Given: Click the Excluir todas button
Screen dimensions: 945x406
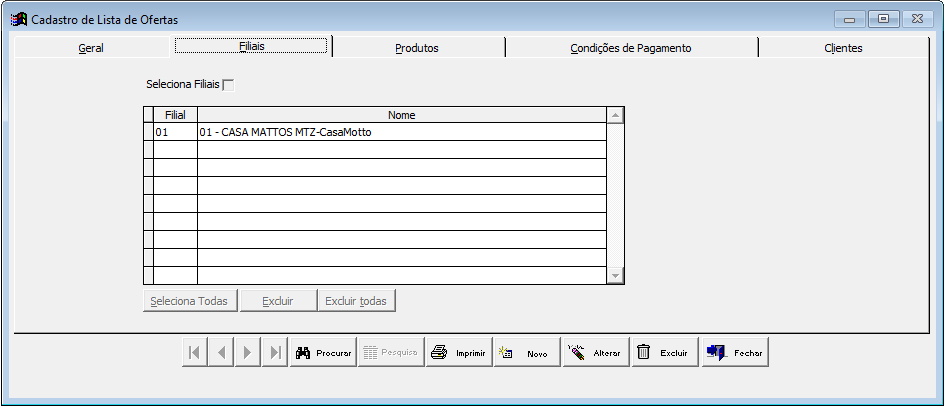Looking at the screenshot, I should (357, 301).
